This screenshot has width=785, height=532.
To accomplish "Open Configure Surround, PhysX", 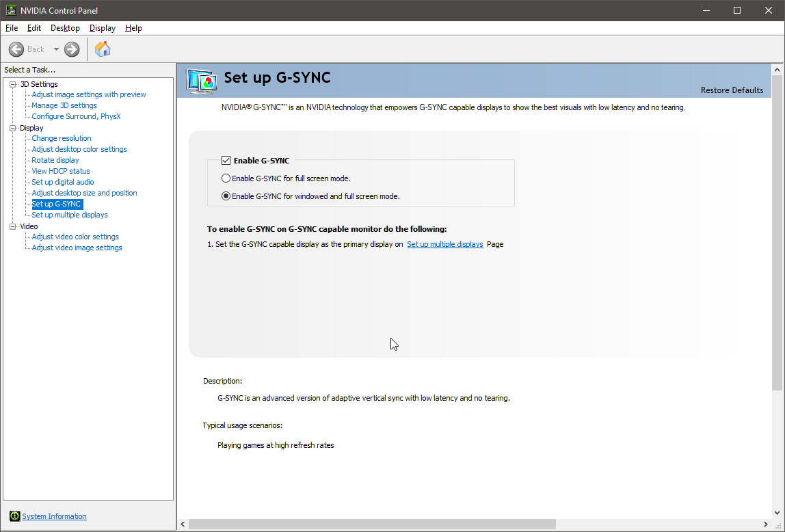I will click(x=76, y=117).
